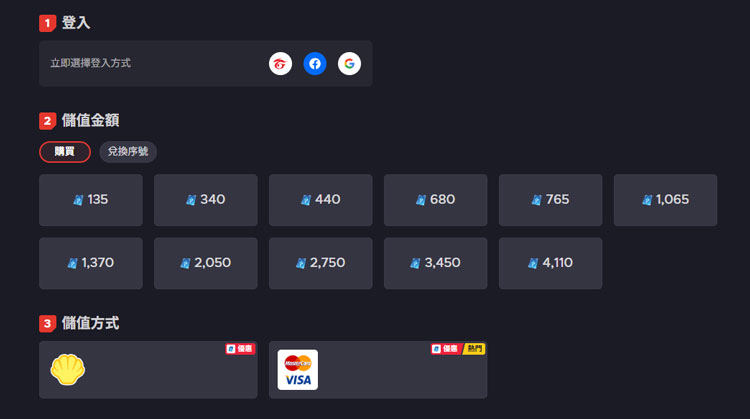Select the 2,750 diamond amount
The image size is (750, 419).
[320, 263]
